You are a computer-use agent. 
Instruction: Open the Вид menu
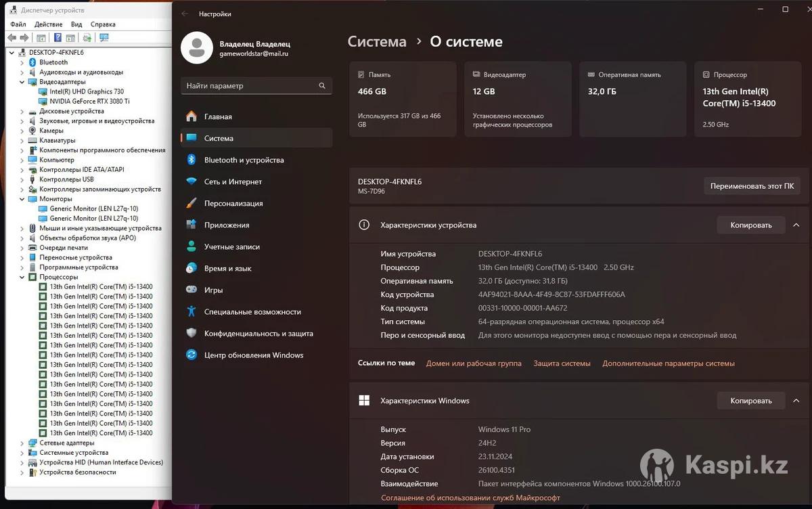click(76, 24)
